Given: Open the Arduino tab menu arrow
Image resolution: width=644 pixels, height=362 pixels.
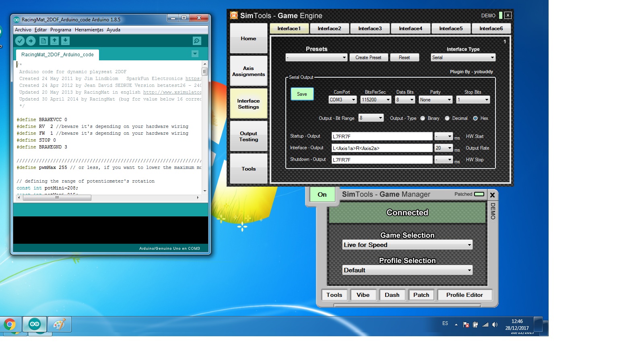Looking at the screenshot, I should tap(195, 54).
